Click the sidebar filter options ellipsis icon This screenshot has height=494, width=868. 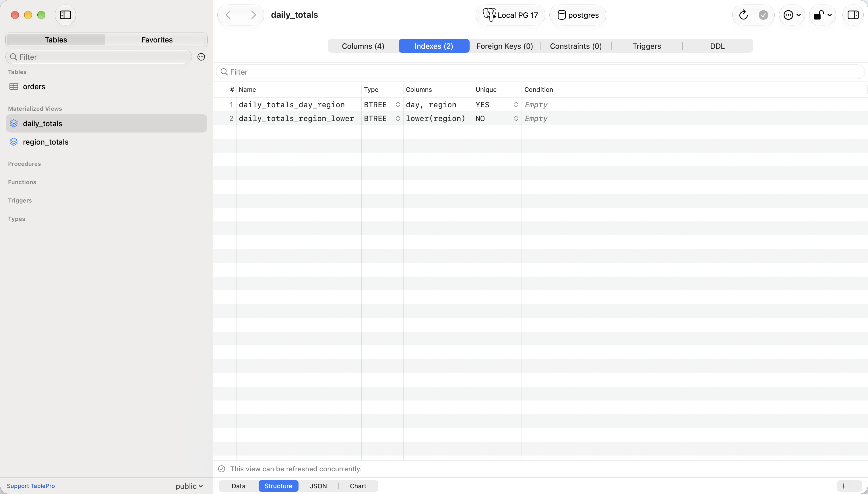[201, 57]
